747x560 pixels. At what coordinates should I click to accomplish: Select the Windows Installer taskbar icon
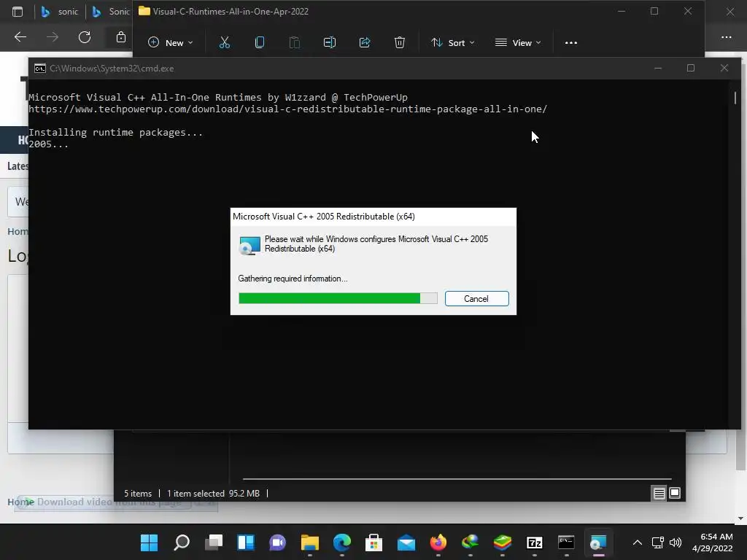click(x=598, y=542)
